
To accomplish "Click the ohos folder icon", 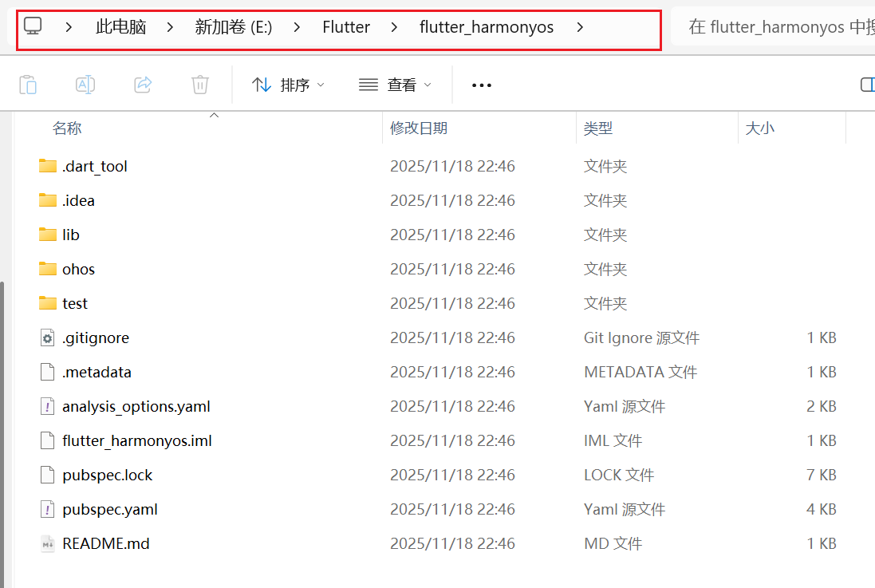I will 48,269.
